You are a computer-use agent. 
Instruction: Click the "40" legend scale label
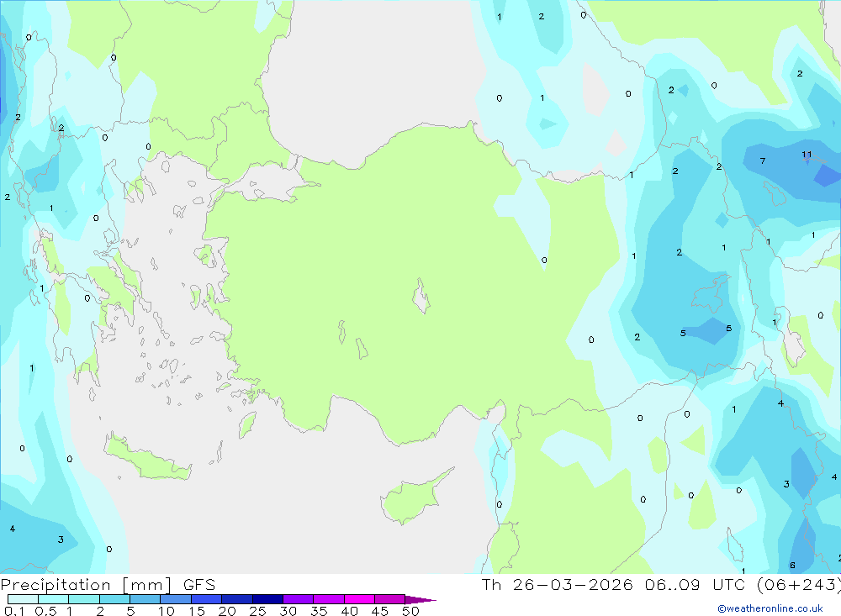coord(350,611)
